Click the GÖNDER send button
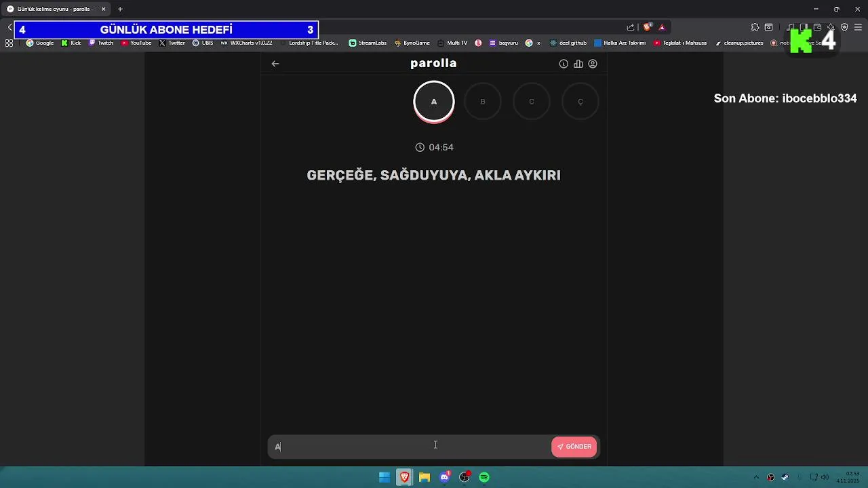 tap(574, 447)
